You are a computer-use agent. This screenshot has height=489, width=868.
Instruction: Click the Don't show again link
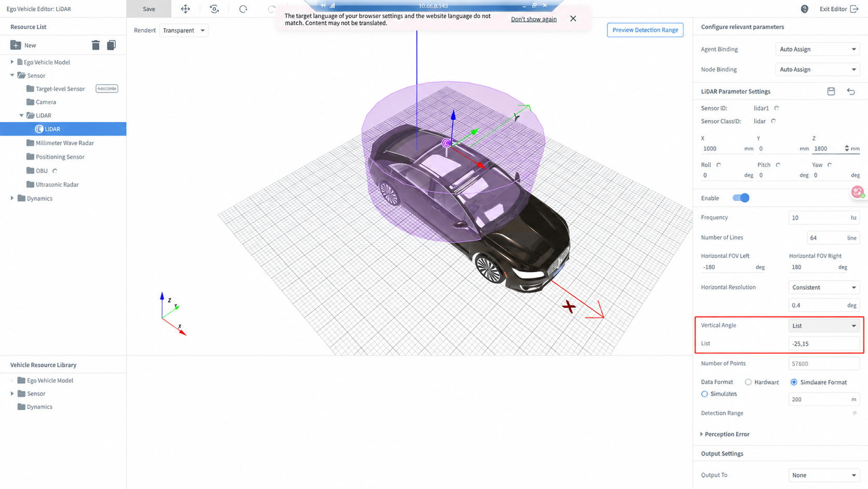pos(534,19)
